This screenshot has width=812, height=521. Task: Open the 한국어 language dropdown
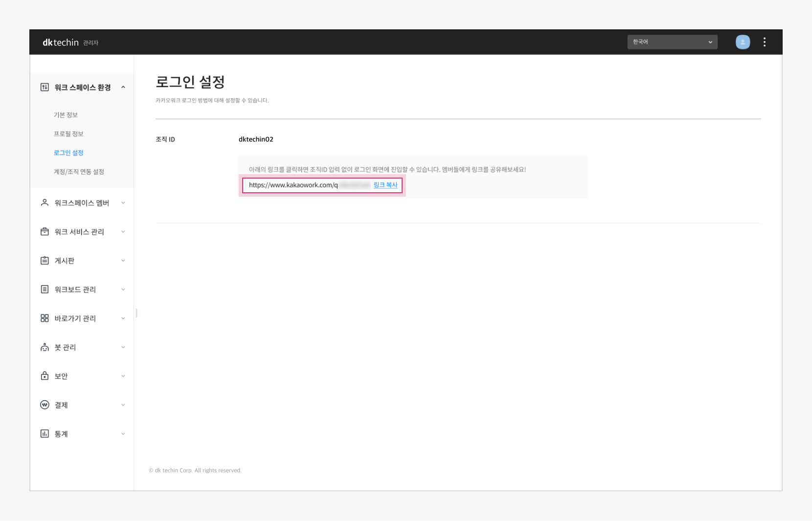[x=672, y=42]
